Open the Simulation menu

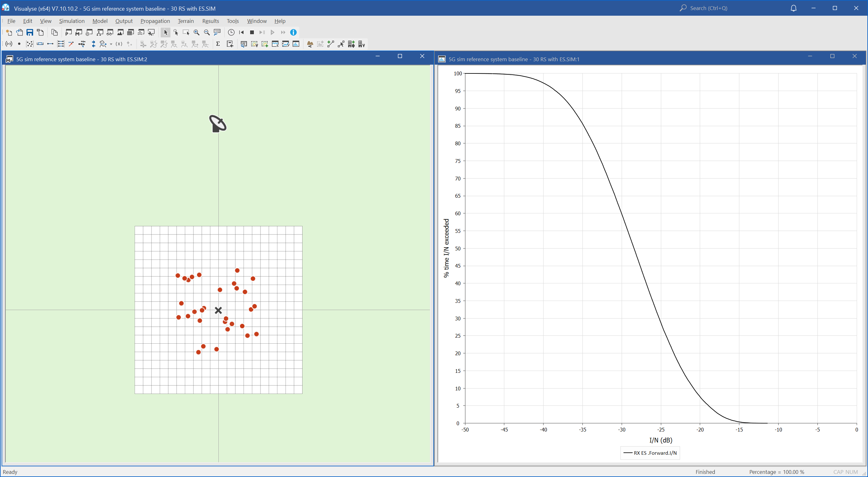tap(72, 21)
